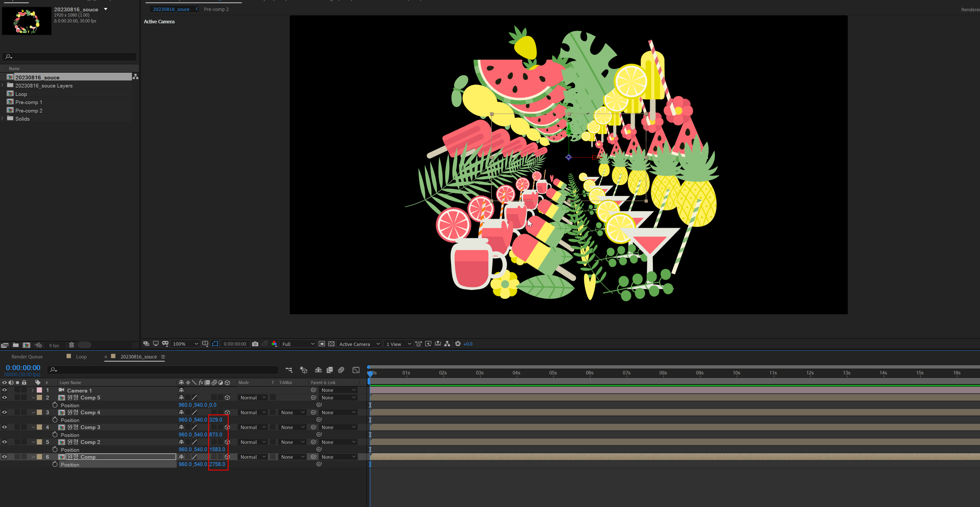
Task: Click the Draft 3D icon
Action: tap(304, 370)
